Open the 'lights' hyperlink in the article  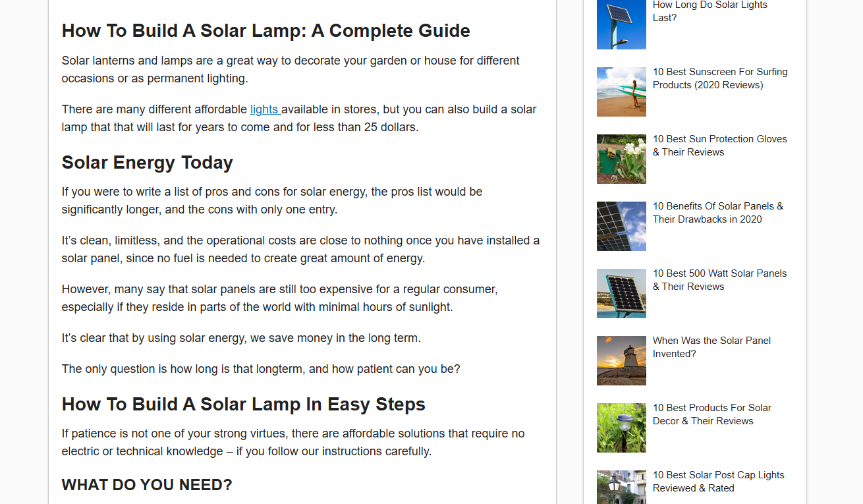264,109
